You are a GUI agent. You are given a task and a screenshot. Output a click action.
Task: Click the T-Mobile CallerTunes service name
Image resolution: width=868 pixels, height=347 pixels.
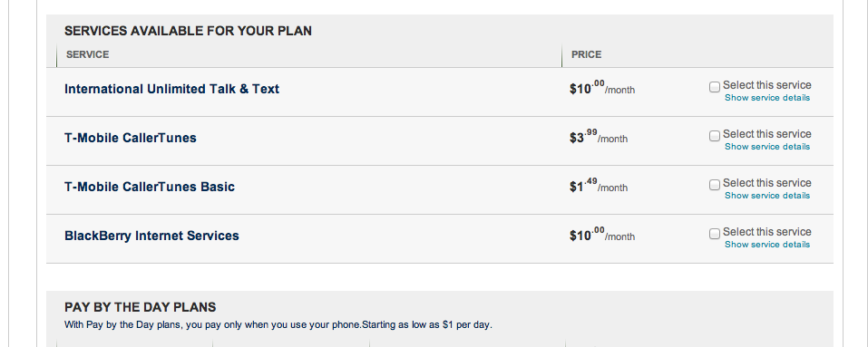[x=130, y=138]
